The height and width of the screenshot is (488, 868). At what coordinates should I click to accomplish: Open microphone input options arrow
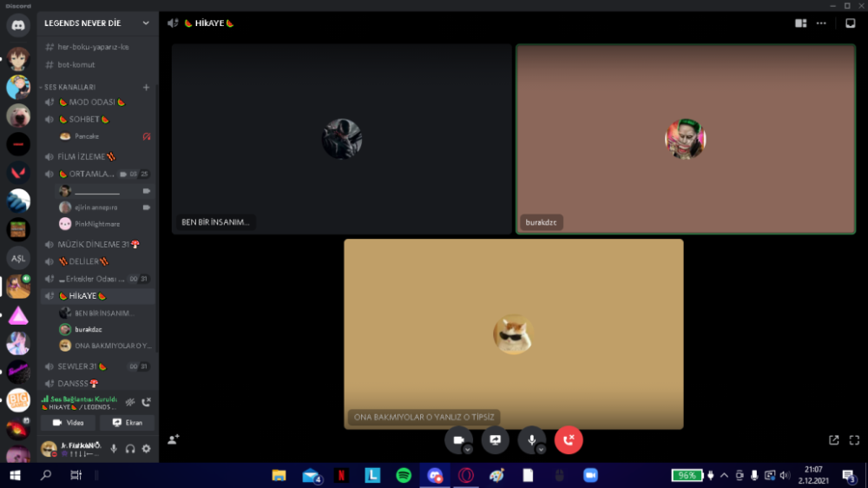[541, 450]
